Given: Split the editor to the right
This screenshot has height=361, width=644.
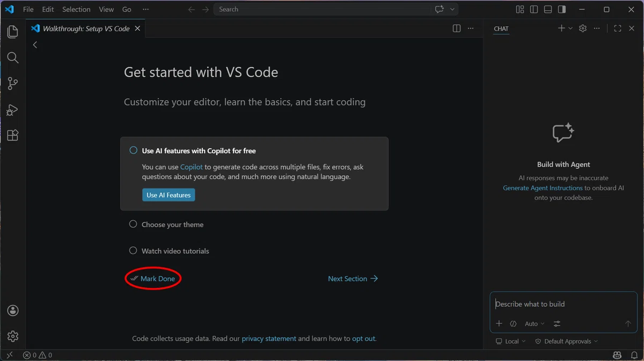Looking at the screenshot, I should point(457,28).
